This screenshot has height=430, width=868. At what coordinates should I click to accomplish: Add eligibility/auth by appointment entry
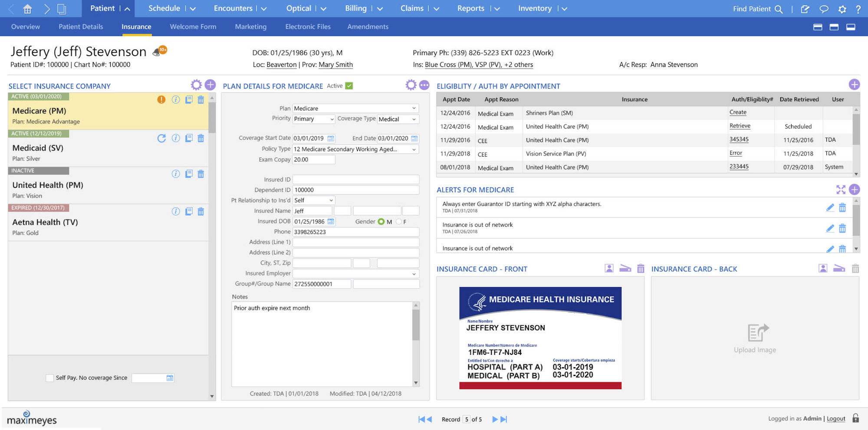[854, 85]
